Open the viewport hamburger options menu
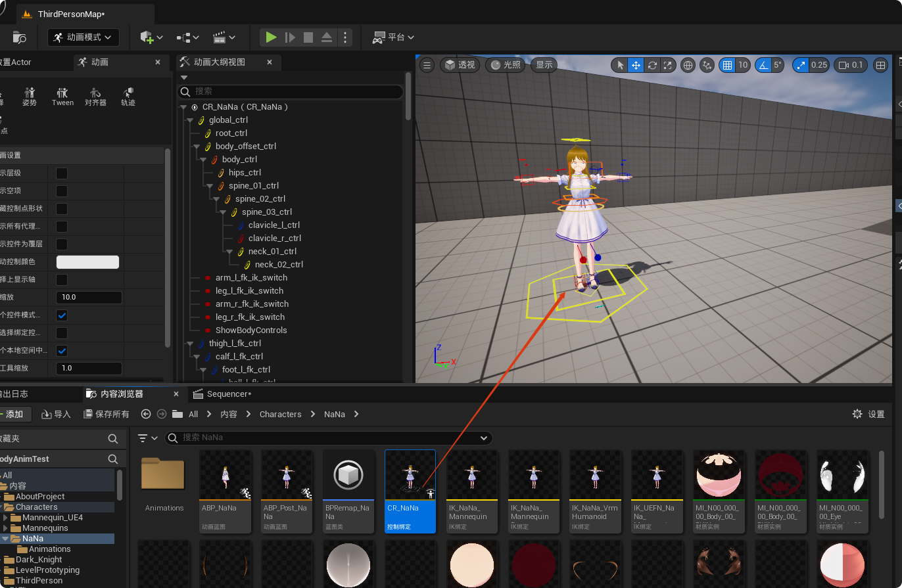902x588 pixels. click(x=427, y=65)
